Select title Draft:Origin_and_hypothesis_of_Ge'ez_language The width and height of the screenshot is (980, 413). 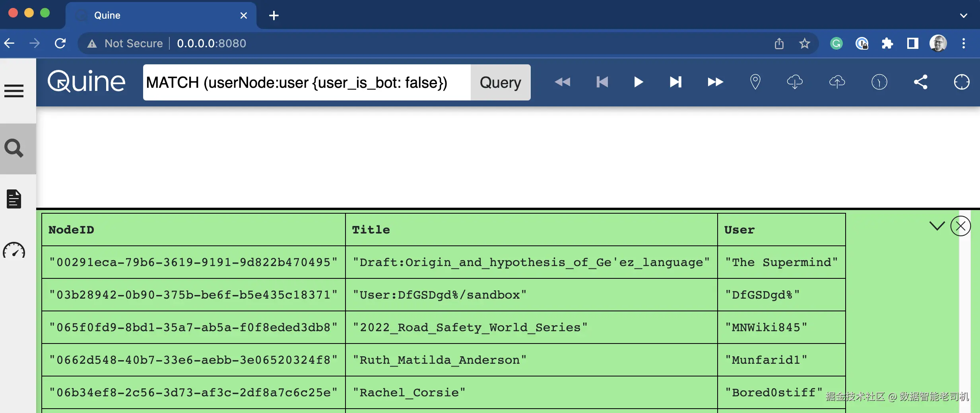click(x=532, y=262)
